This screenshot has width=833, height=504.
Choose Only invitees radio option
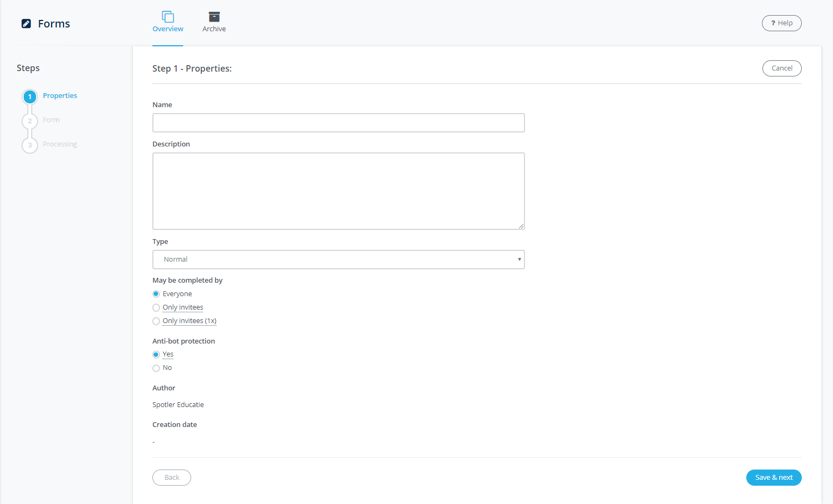[x=156, y=307]
